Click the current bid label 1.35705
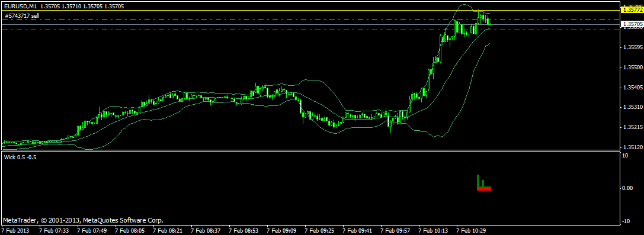Image resolution: width=644 pixels, height=235 pixels. point(633,25)
